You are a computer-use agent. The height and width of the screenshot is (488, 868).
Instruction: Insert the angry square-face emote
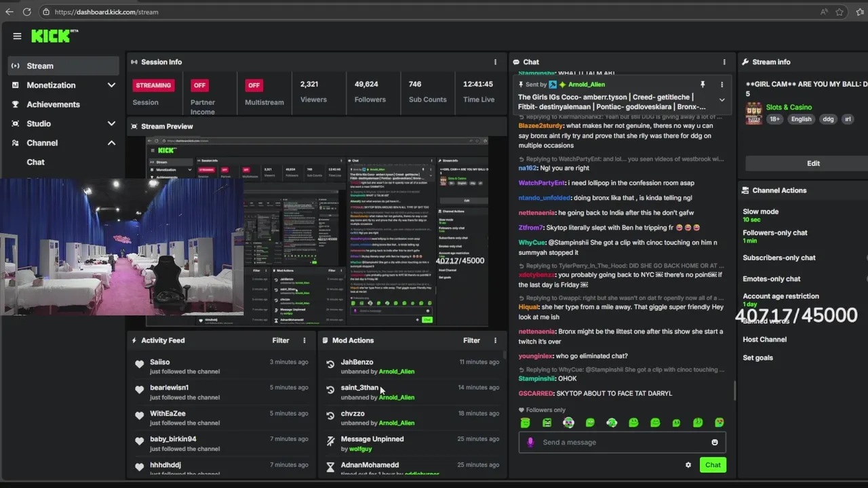click(x=547, y=423)
